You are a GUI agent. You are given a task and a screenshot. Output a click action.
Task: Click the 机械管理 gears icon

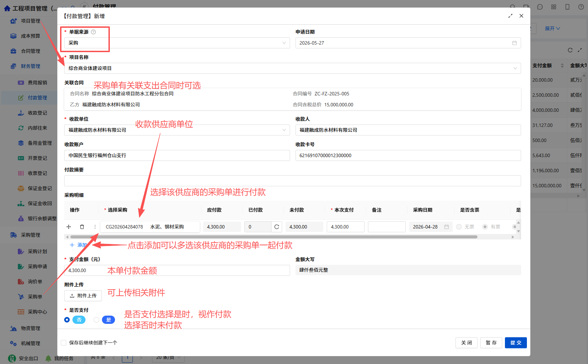pos(13,343)
